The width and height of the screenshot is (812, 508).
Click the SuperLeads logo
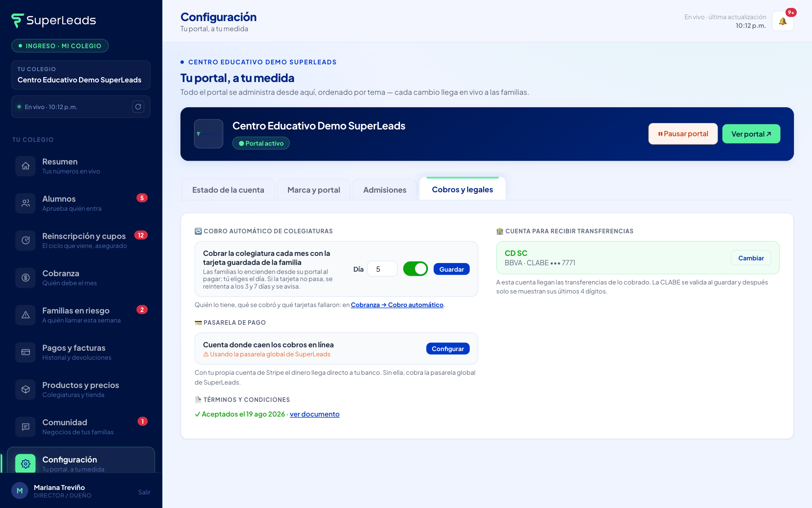(x=54, y=20)
